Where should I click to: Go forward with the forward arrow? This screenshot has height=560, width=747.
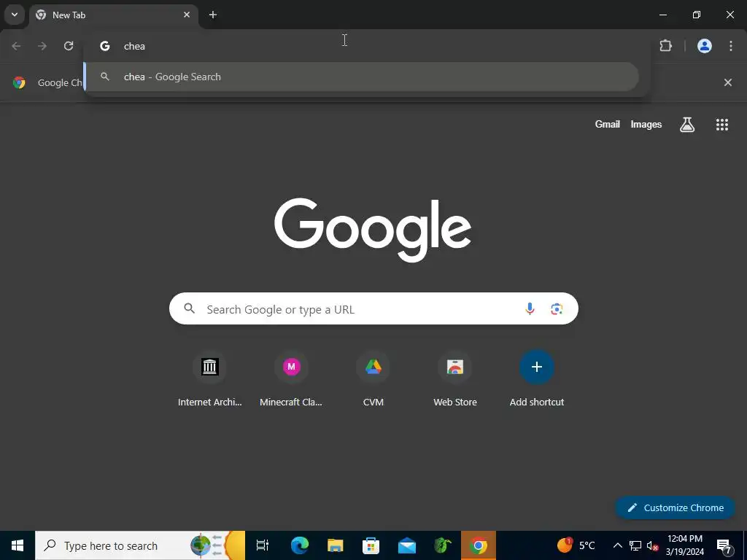tap(42, 46)
